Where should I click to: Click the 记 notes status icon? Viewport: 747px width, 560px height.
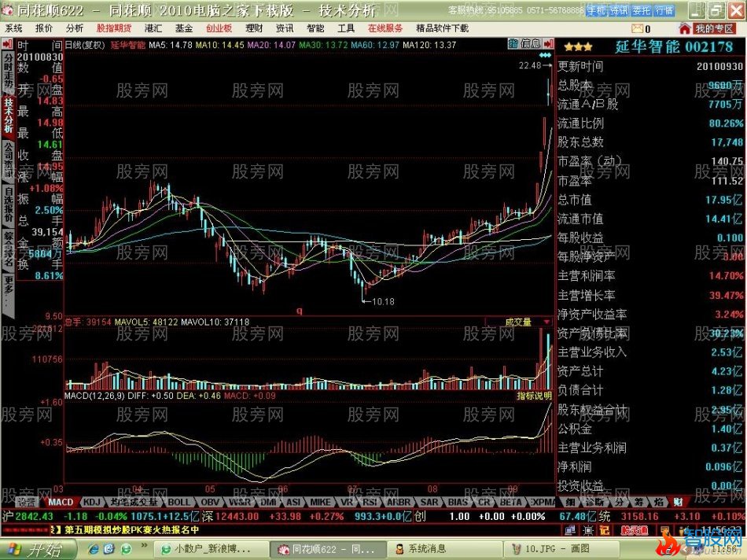[605, 530]
